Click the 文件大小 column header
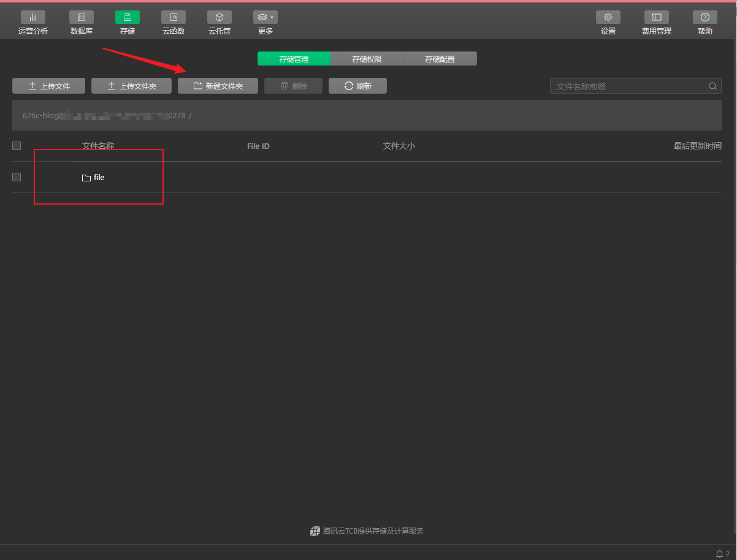737x560 pixels. pyautogui.click(x=399, y=146)
